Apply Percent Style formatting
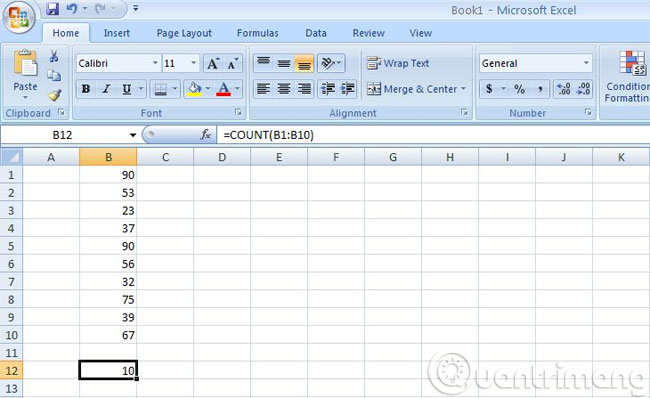Viewport: 650px width, 398px height. pos(519,89)
